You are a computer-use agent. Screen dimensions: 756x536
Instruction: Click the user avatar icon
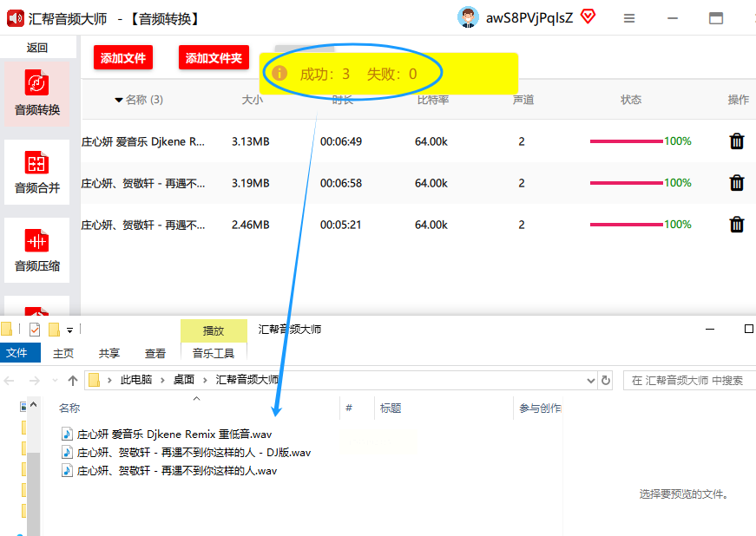pyautogui.click(x=468, y=18)
